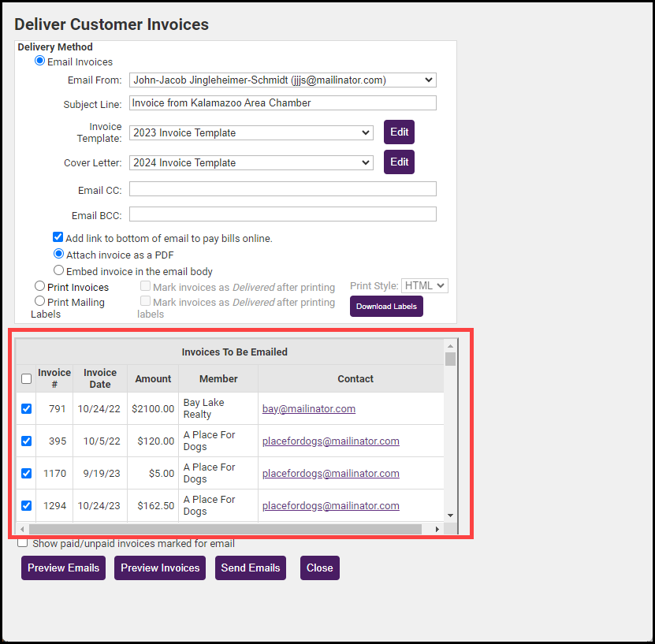Open the Cover Letter dropdown
Viewport: 655px width, 644px height.
coord(251,163)
